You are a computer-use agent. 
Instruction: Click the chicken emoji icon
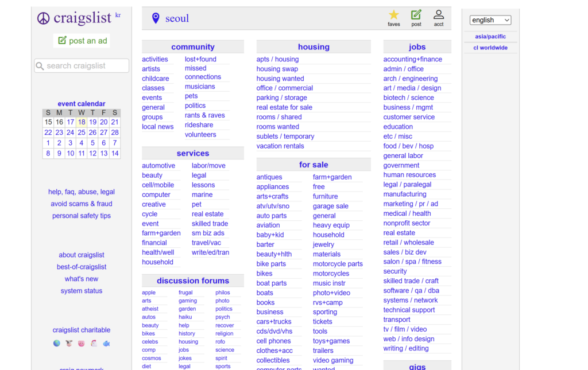[x=94, y=344]
